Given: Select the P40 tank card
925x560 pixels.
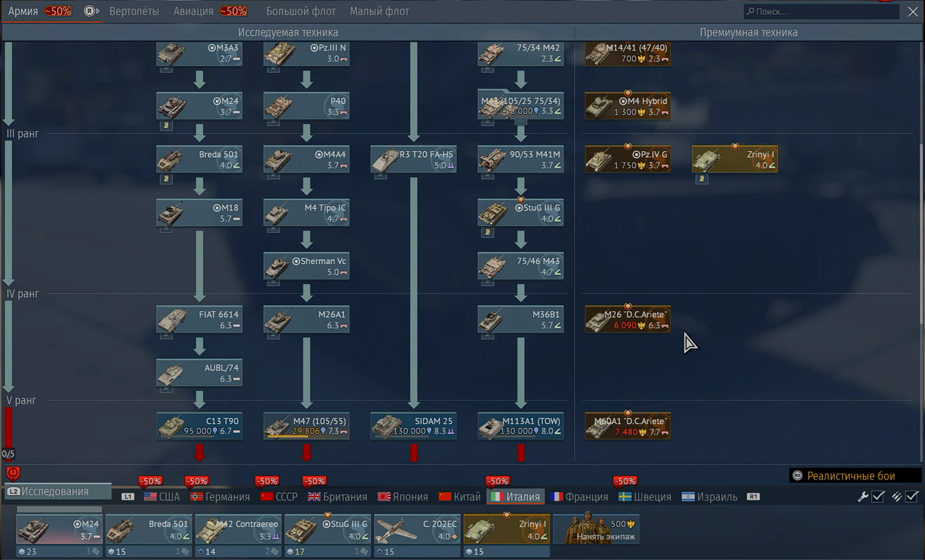Looking at the screenshot, I should pyautogui.click(x=306, y=106).
